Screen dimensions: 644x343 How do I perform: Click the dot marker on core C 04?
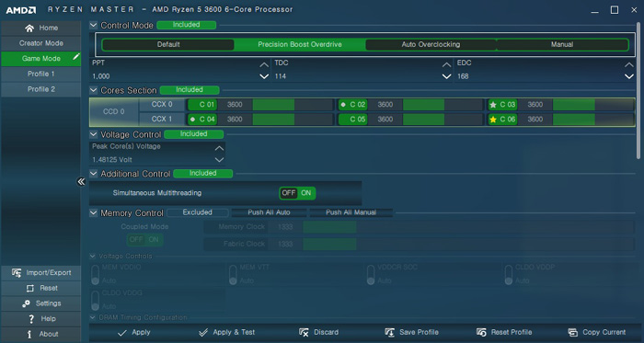pyautogui.click(x=192, y=120)
